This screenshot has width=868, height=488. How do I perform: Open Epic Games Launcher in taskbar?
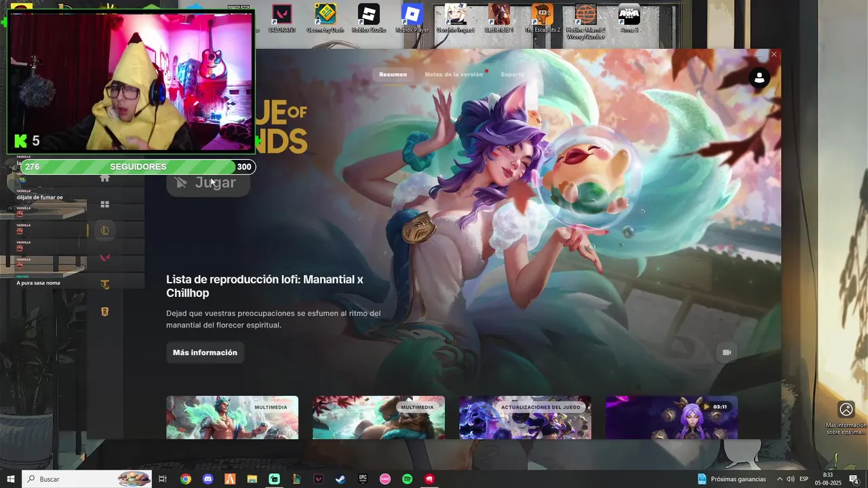point(363,479)
